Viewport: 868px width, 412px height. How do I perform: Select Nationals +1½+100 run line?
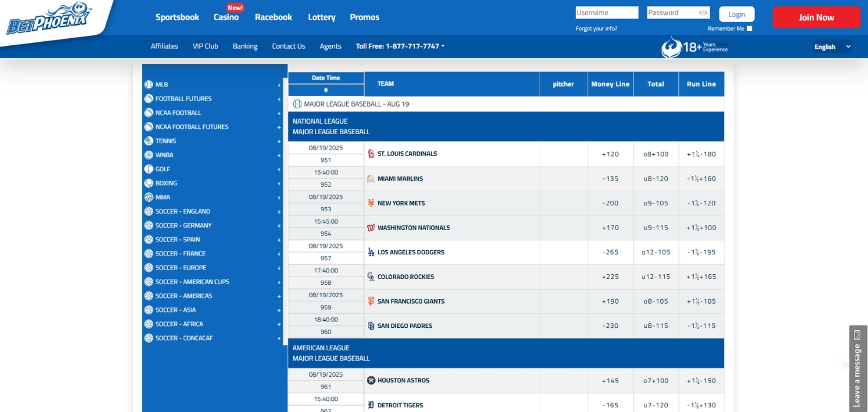pos(701,228)
